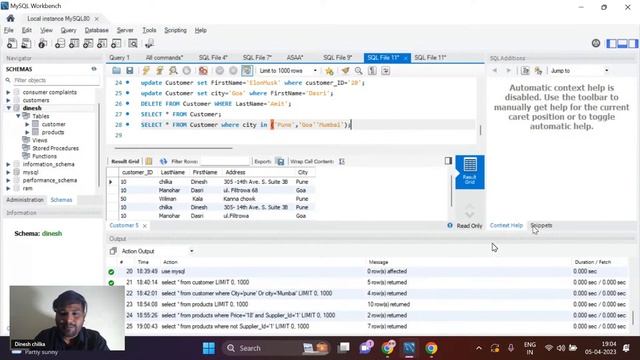Export recordset using Export icon

[x=280, y=161]
